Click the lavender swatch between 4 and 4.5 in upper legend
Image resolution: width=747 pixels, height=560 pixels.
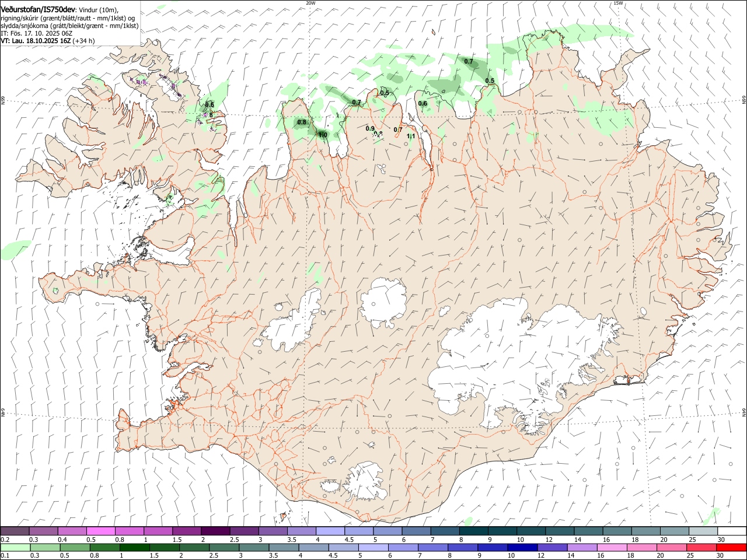[330, 531]
